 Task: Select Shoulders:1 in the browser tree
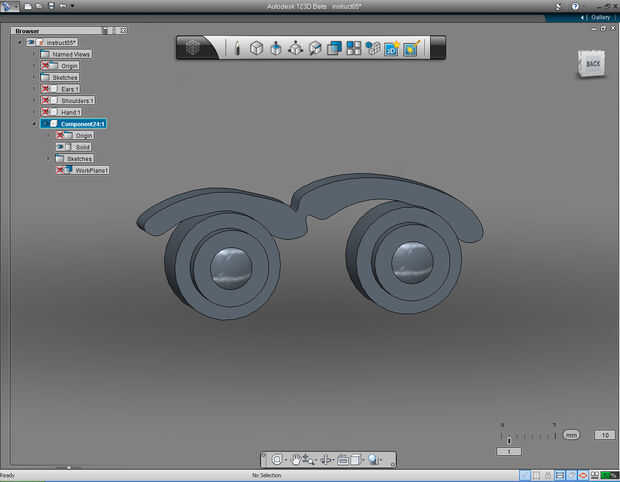pyautogui.click(x=77, y=100)
